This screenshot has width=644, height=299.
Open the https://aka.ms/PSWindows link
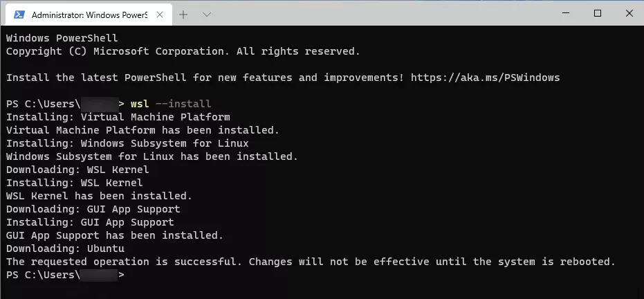(485, 78)
